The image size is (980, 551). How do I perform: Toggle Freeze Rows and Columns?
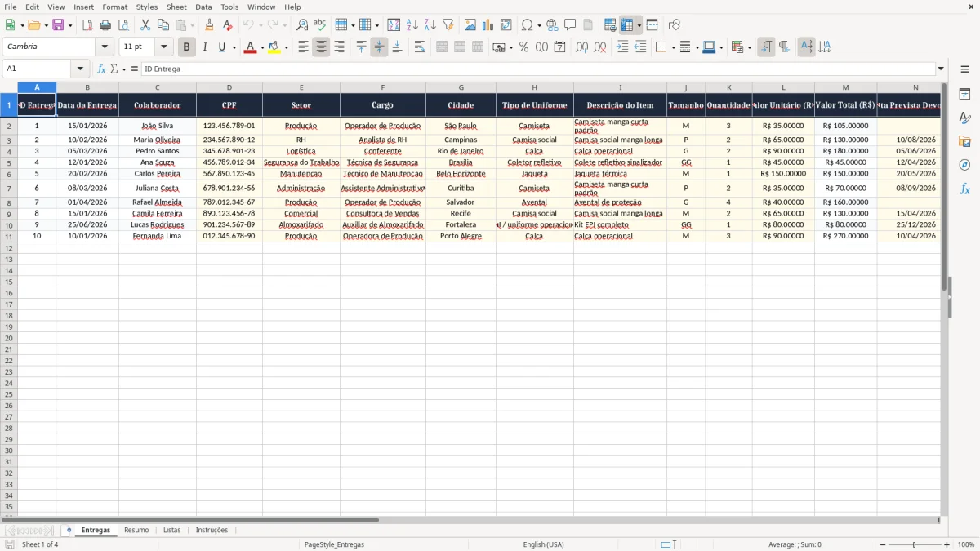(627, 25)
